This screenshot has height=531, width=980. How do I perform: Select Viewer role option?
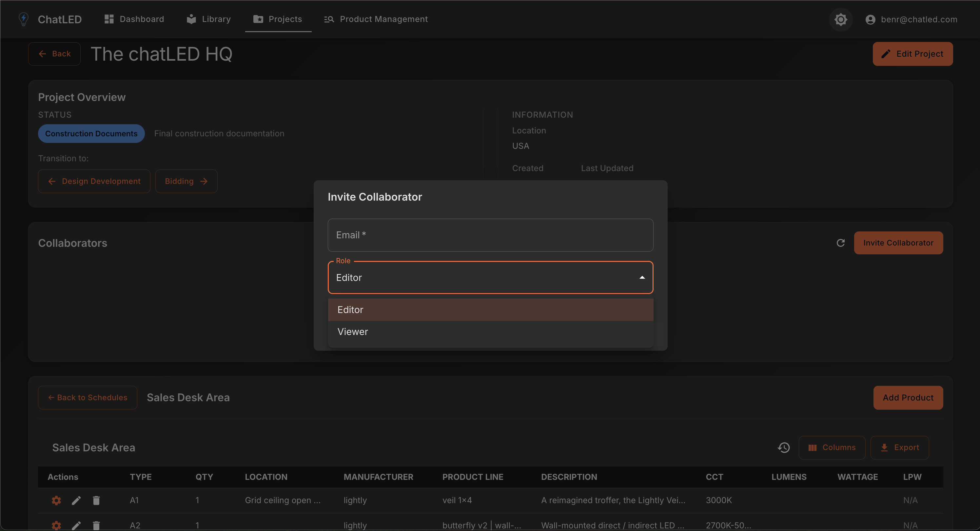coord(490,332)
